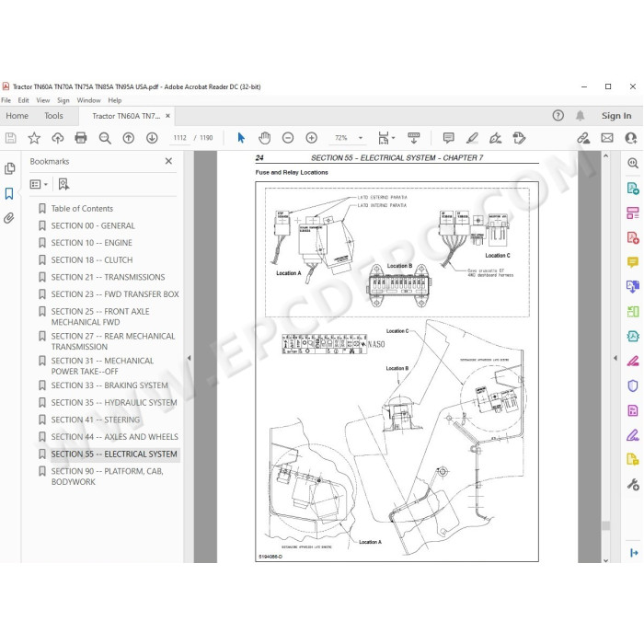The image size is (644, 644).
Task: Open Protect shield tool in right pane
Action: pos(633,385)
